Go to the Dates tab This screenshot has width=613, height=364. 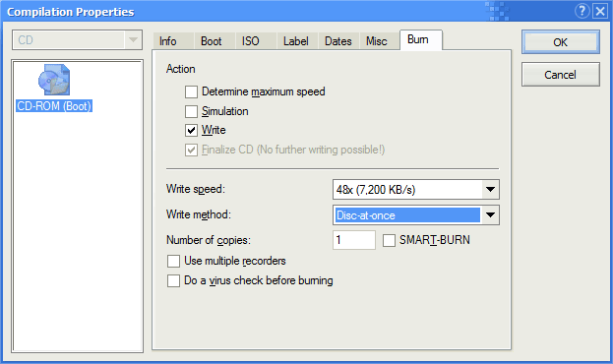pyautogui.click(x=338, y=41)
